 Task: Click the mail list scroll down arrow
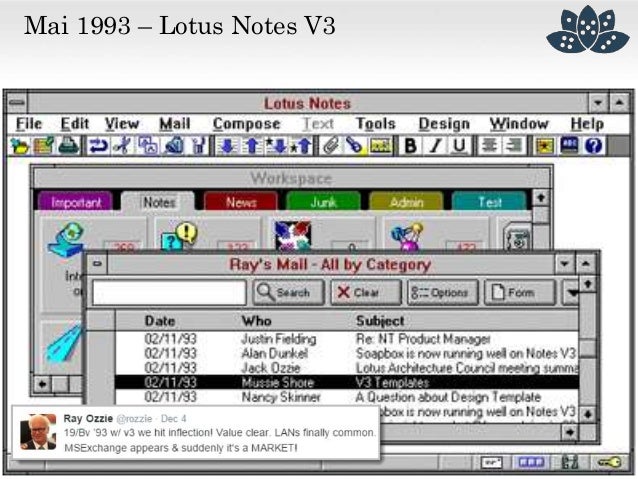click(588, 414)
